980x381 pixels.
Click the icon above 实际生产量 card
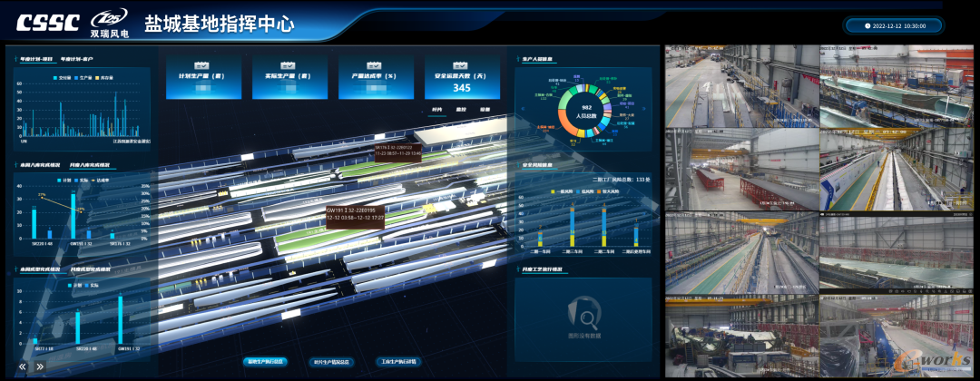[288, 65]
